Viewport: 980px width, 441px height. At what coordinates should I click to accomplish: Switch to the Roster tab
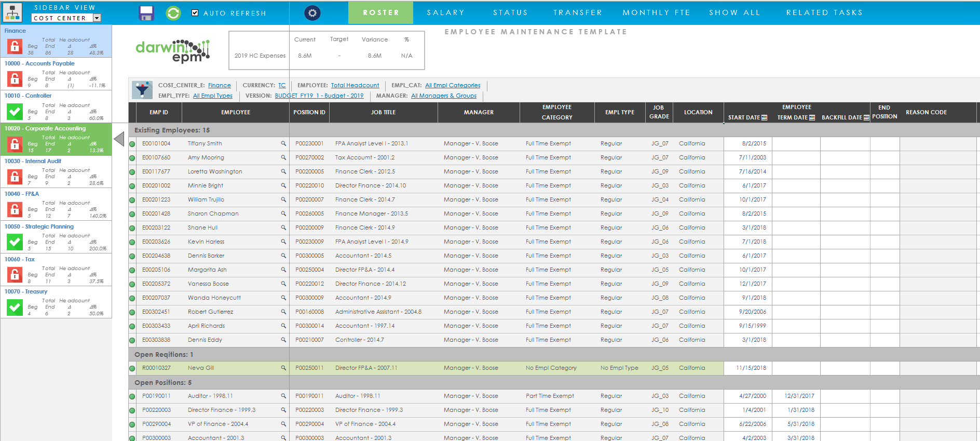click(x=381, y=12)
